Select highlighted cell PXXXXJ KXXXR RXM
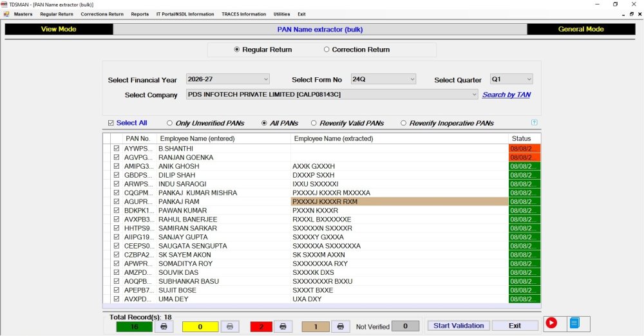644x336 pixels. (x=399, y=201)
